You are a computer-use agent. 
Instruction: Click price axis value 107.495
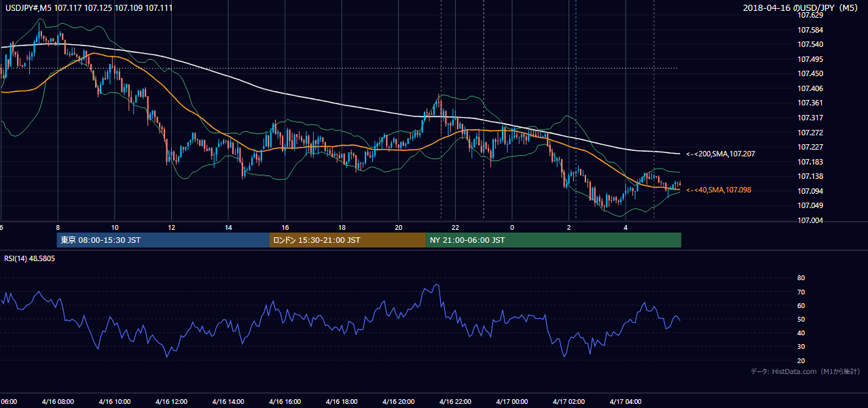coord(810,59)
